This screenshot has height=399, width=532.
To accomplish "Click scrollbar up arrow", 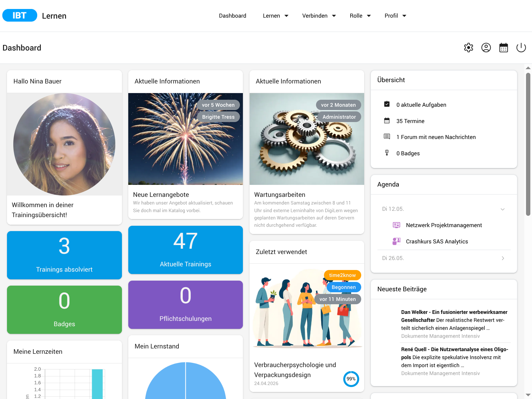I will 528,68.
